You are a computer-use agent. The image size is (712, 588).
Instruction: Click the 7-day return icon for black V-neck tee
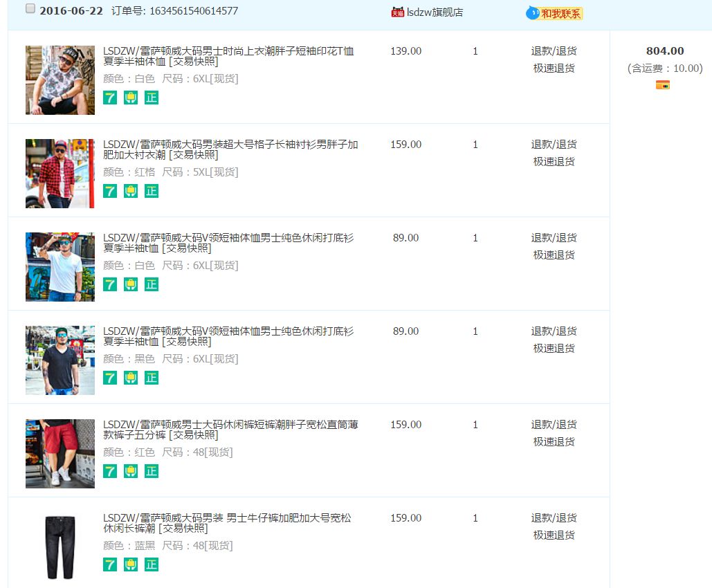pyautogui.click(x=110, y=378)
